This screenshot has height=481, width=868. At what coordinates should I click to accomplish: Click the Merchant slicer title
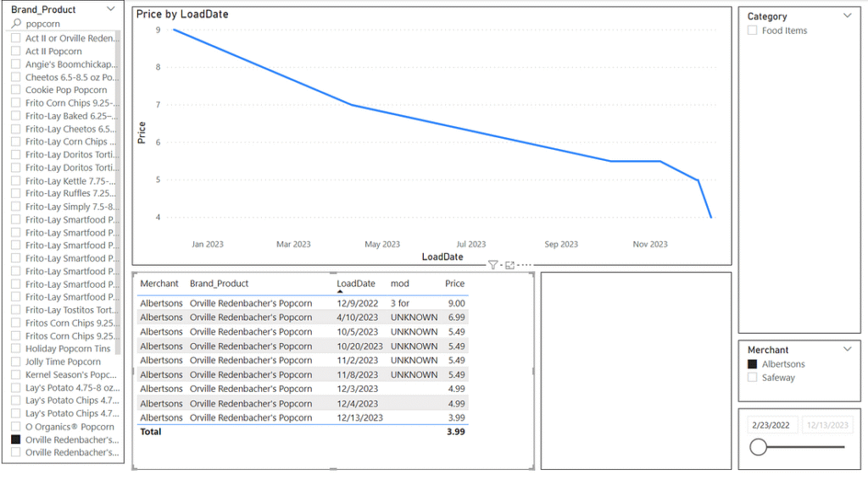(x=768, y=350)
